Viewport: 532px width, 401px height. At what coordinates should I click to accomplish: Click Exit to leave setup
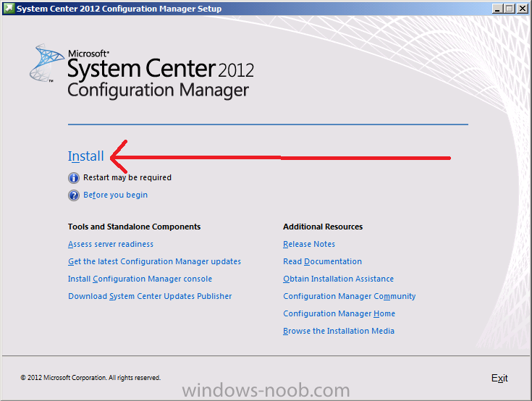pos(499,378)
